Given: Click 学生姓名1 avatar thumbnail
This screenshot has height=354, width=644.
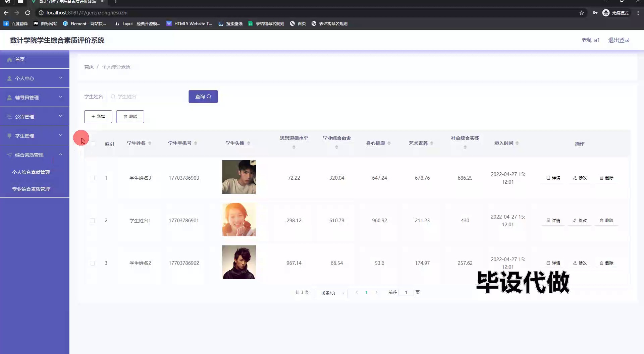Looking at the screenshot, I should click(239, 220).
